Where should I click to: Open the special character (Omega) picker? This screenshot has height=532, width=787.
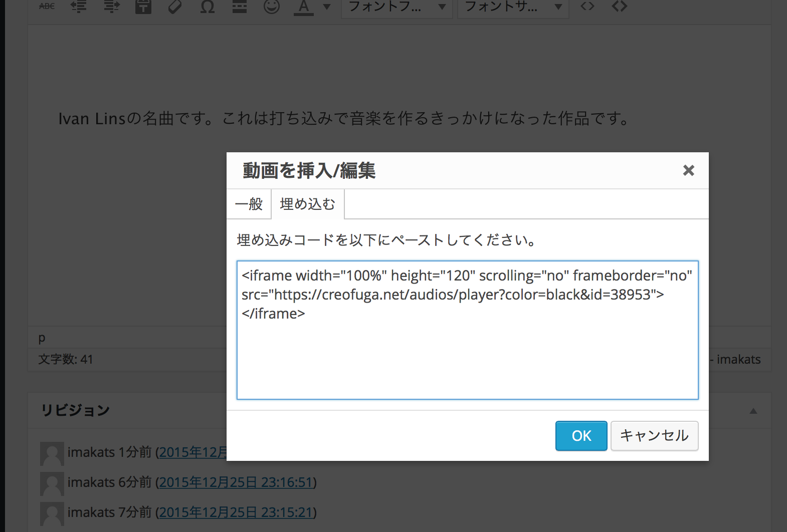click(207, 6)
